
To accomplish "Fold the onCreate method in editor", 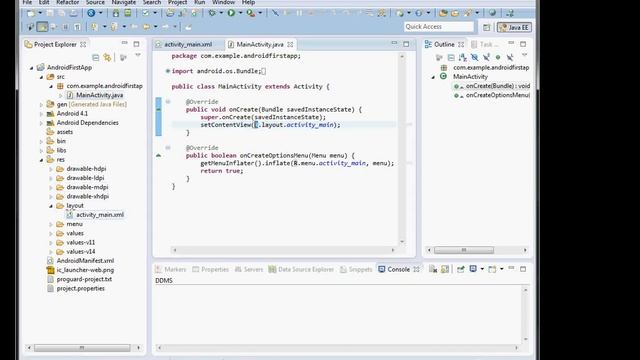I will click(x=167, y=102).
